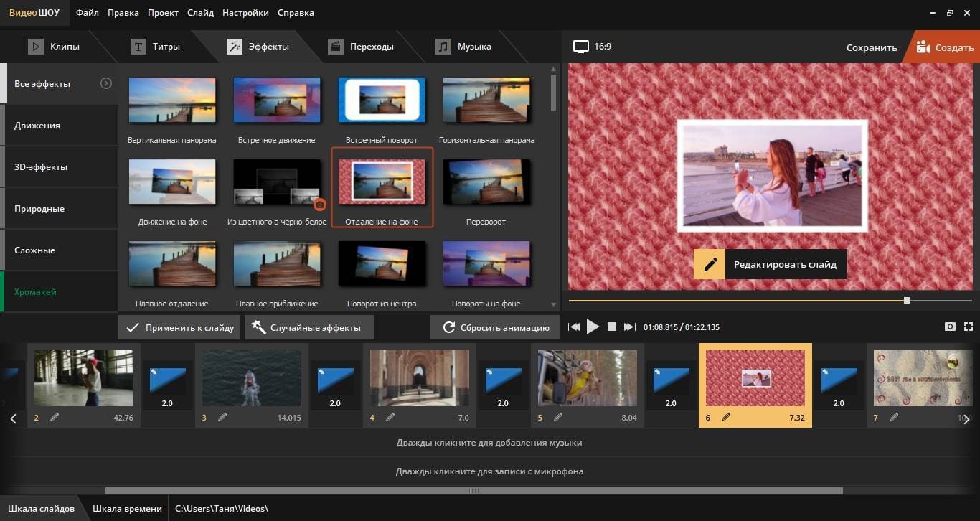Skip to the next slide in player

[629, 327]
